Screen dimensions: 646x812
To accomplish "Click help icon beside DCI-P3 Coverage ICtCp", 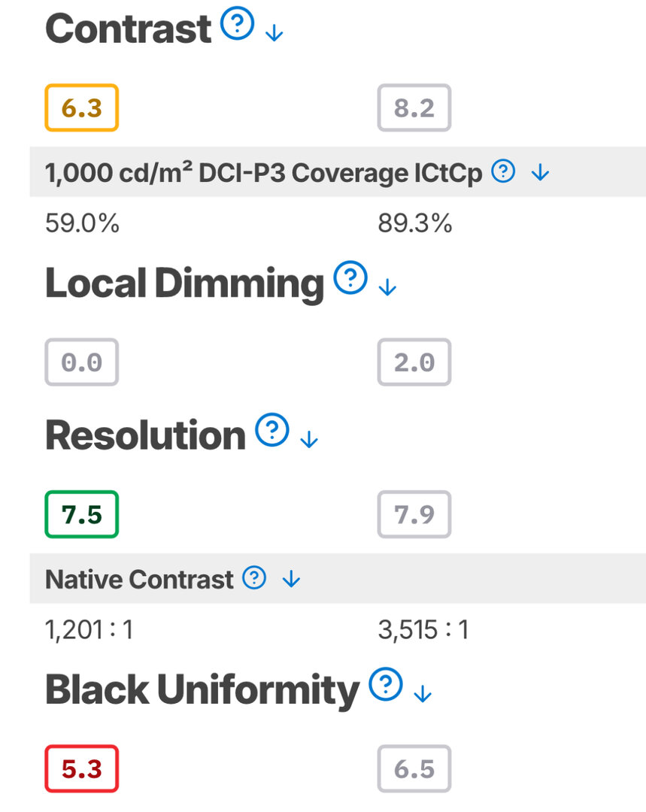I will click(503, 172).
